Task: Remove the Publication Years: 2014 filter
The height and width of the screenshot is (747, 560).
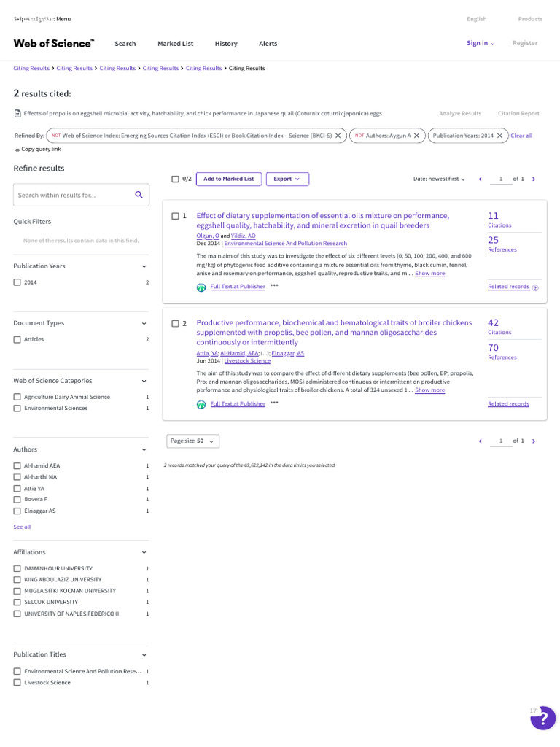Action: (x=499, y=136)
